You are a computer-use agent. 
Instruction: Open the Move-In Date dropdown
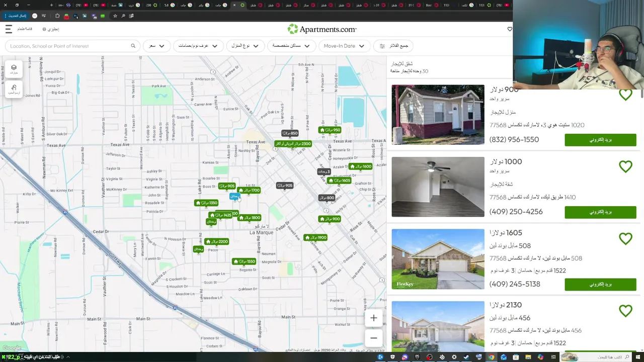pyautogui.click(x=345, y=46)
